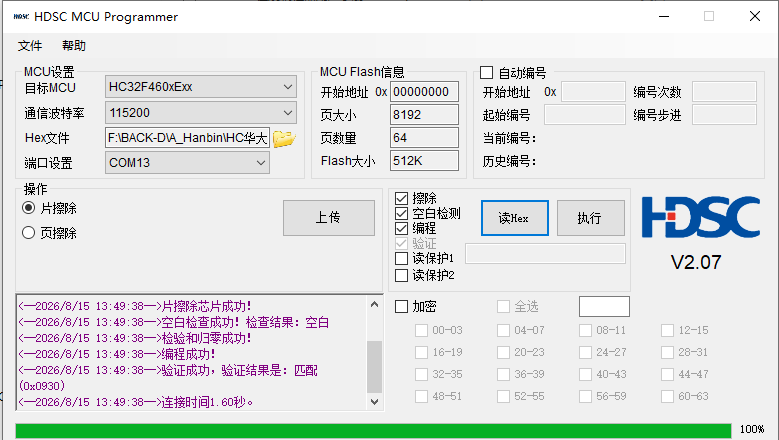Click the 页数量 field showing 64
Screen dimensions: 779x440
coord(424,138)
